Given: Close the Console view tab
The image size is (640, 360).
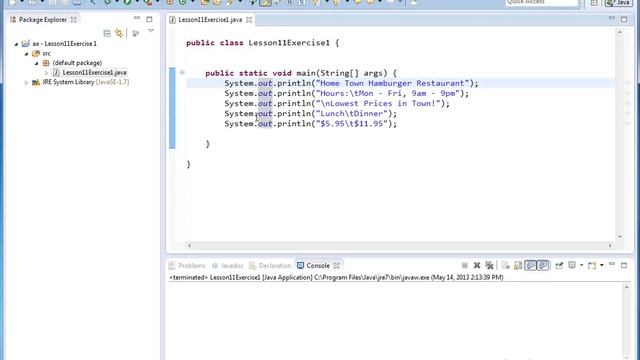Looking at the screenshot, I should (336, 266).
